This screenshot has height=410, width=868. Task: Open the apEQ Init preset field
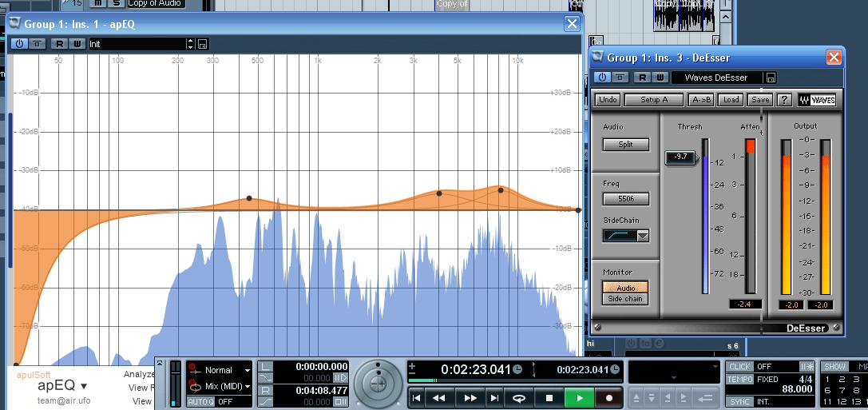point(137,44)
